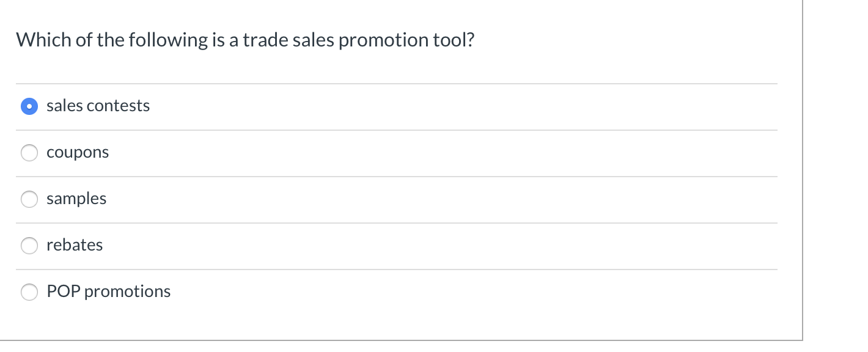Click the word "POP" in the last option
The height and width of the screenshot is (352, 868).
tap(64, 291)
